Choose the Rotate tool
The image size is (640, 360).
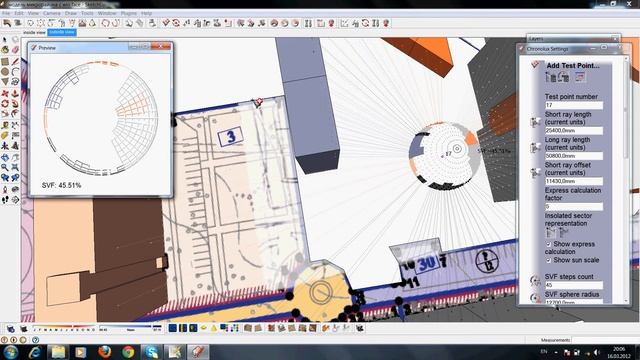(5, 104)
